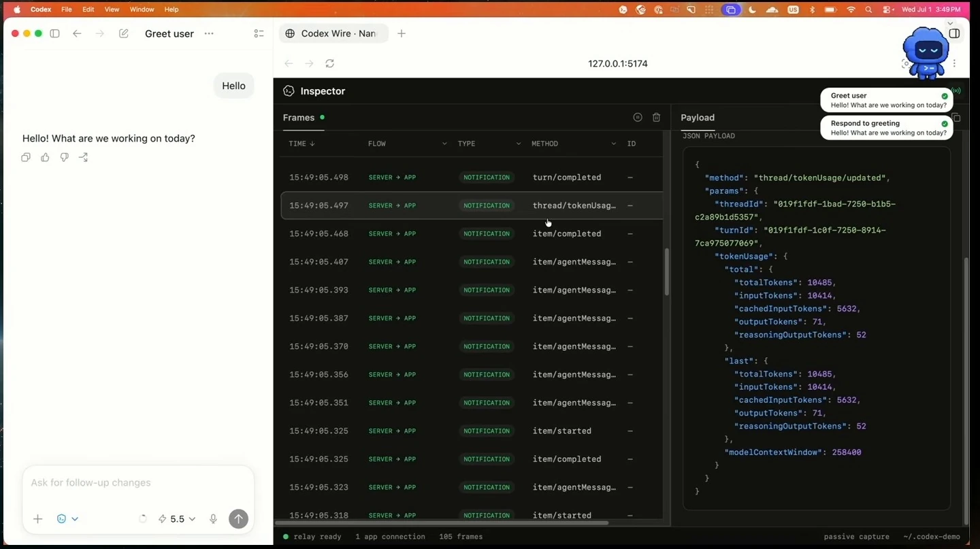The height and width of the screenshot is (549, 980).
Task: Click the frames list vertical scrollbar
Action: coord(667,271)
